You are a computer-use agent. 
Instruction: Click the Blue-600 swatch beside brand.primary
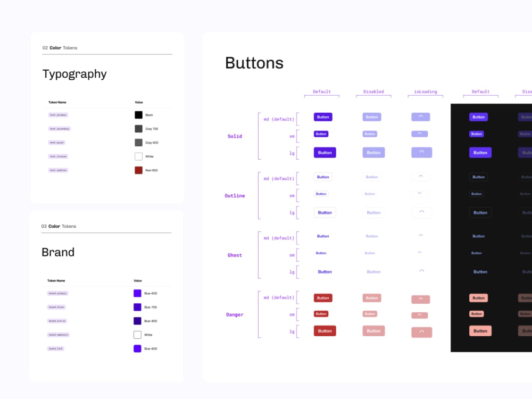[x=138, y=293]
